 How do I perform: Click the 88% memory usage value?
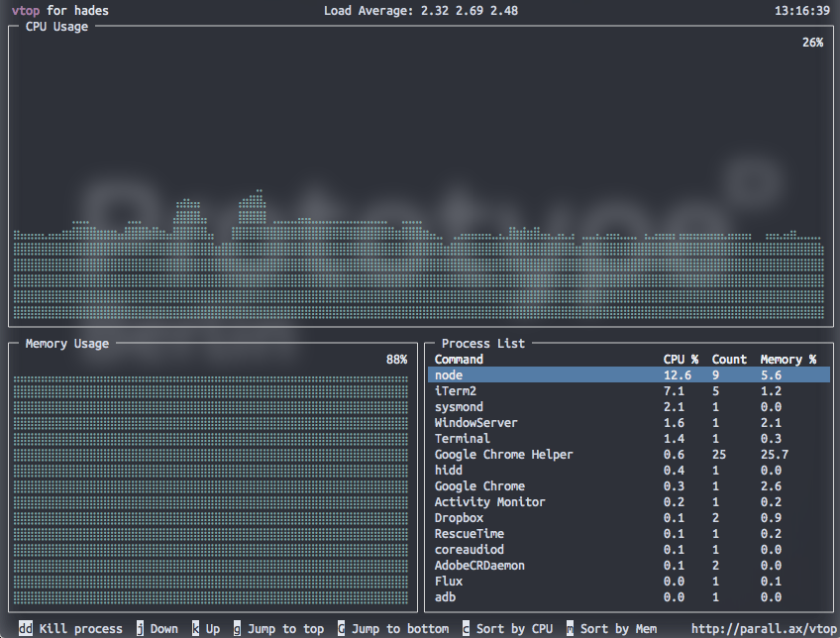397,360
